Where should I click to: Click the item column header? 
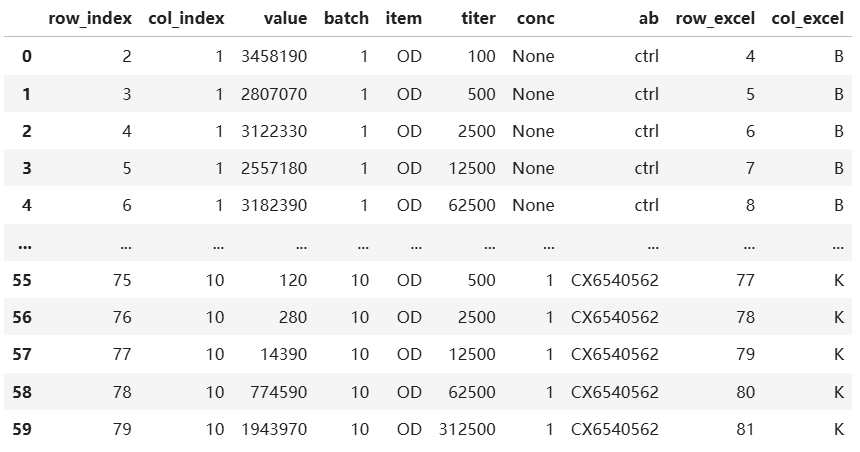[x=404, y=18]
